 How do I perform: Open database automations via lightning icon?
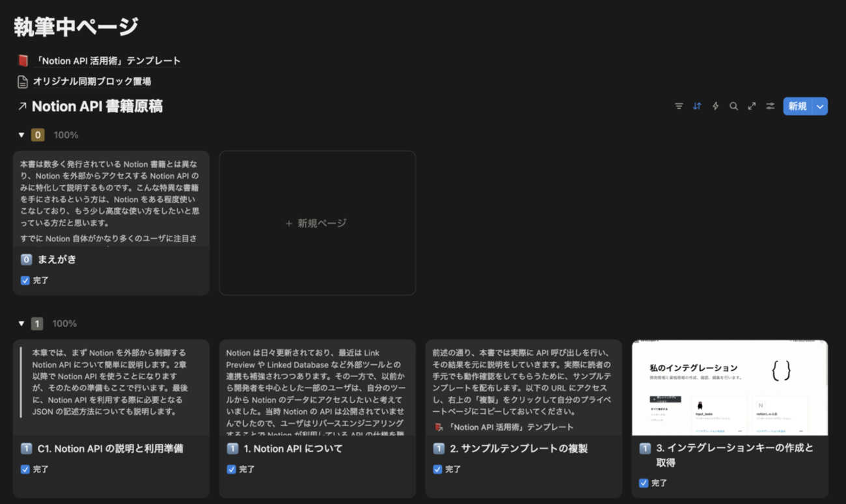click(x=715, y=106)
